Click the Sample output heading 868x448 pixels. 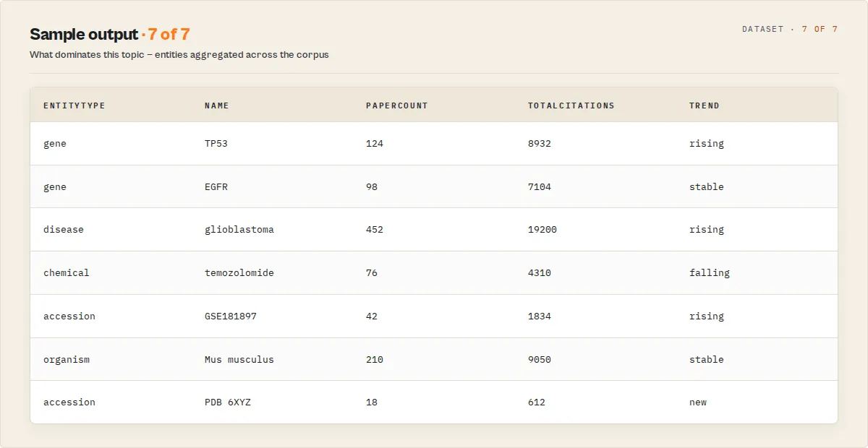point(84,34)
